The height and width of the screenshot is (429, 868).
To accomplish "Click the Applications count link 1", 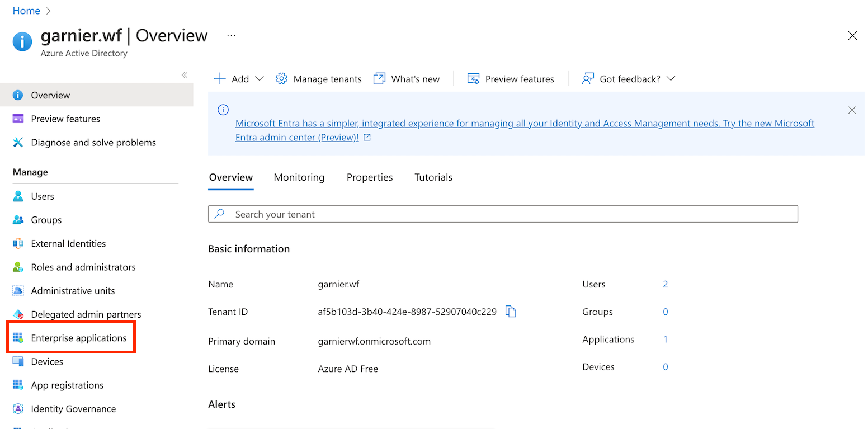I will [x=666, y=339].
